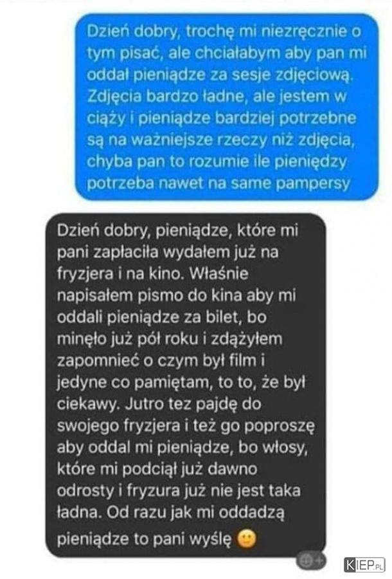The width and height of the screenshot is (392, 579).
Task: Click the add reaction smiley-plus icon
Action: [x=311, y=560]
